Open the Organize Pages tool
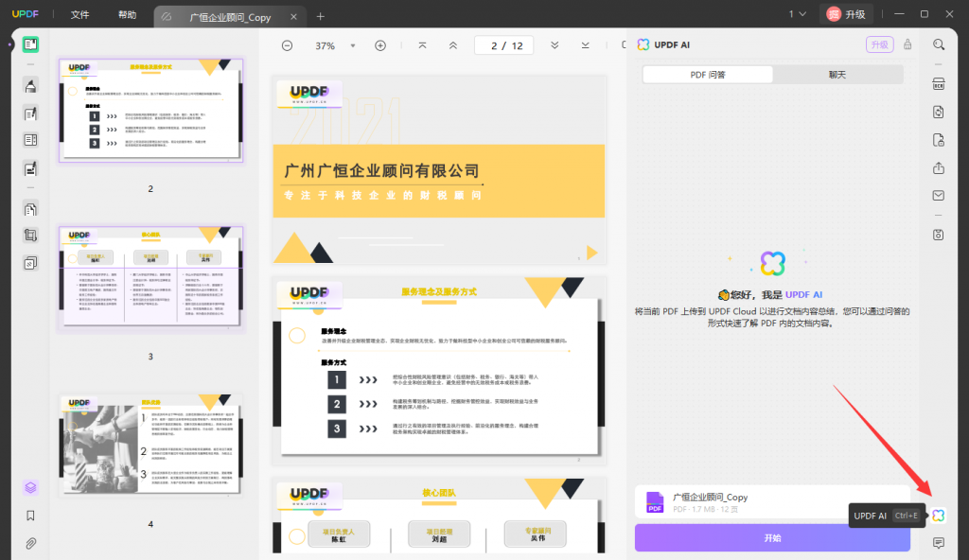 [x=30, y=208]
